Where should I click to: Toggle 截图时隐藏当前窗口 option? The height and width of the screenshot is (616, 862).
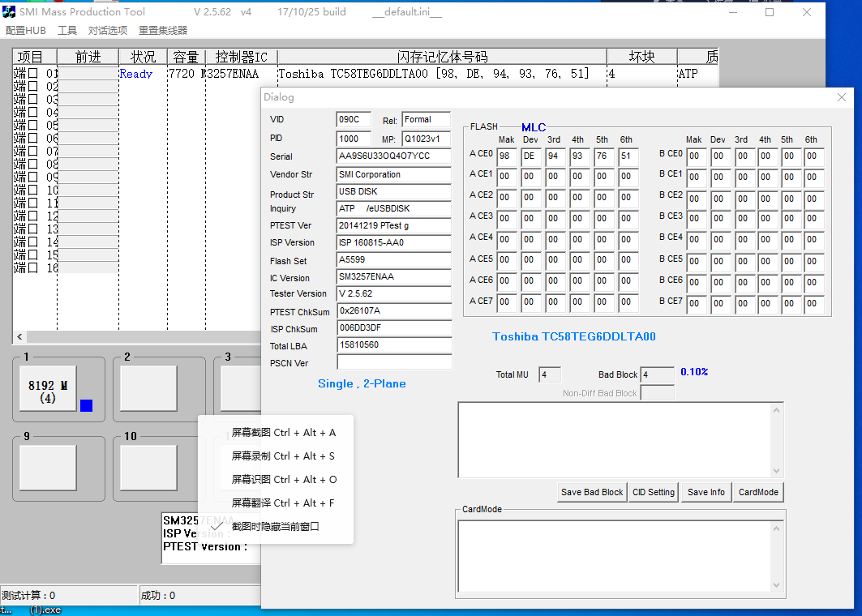pyautogui.click(x=275, y=526)
